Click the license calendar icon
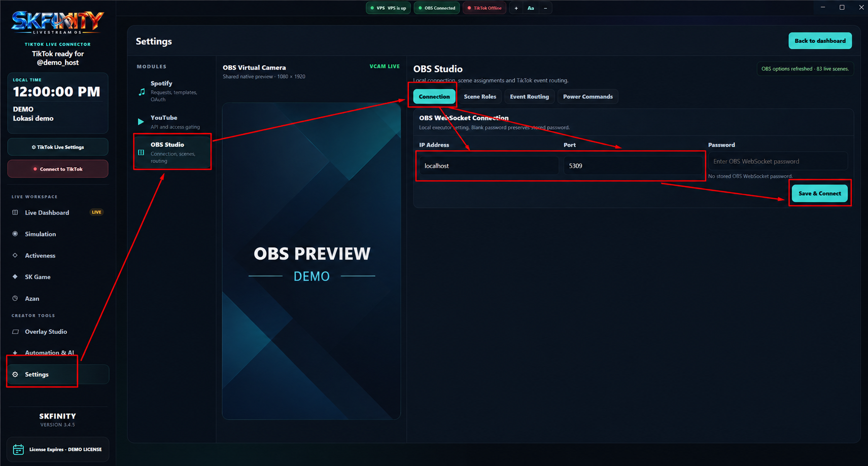The height and width of the screenshot is (466, 868). [x=18, y=449]
